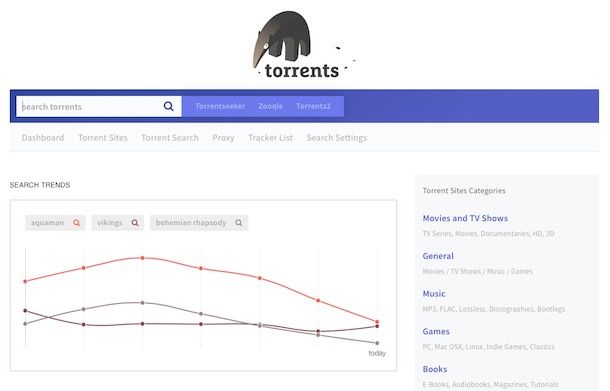The height and width of the screenshot is (391, 610).
Task: Click magnifier icon on bohemian rhapsody tag
Action: [x=239, y=223]
